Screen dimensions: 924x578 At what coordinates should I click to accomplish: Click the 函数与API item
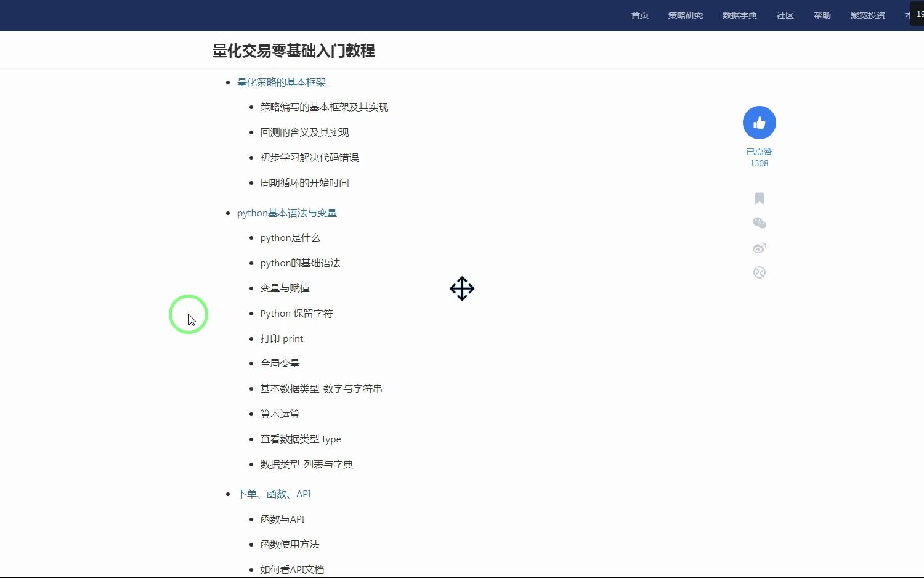282,519
